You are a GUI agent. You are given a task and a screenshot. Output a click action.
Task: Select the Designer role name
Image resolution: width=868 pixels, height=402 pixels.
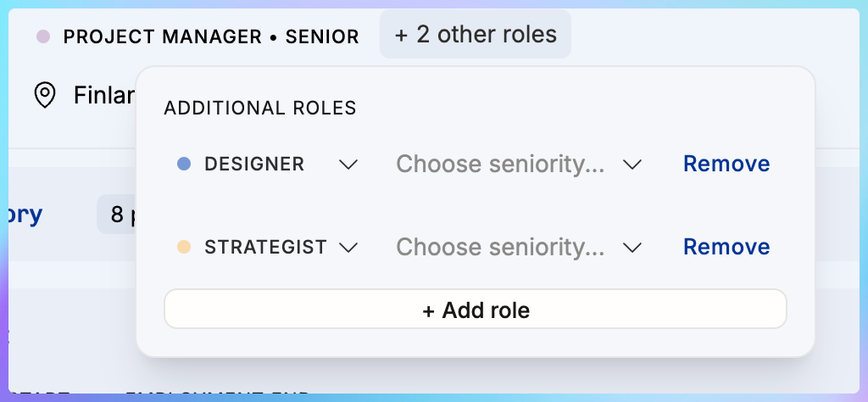[254, 164]
